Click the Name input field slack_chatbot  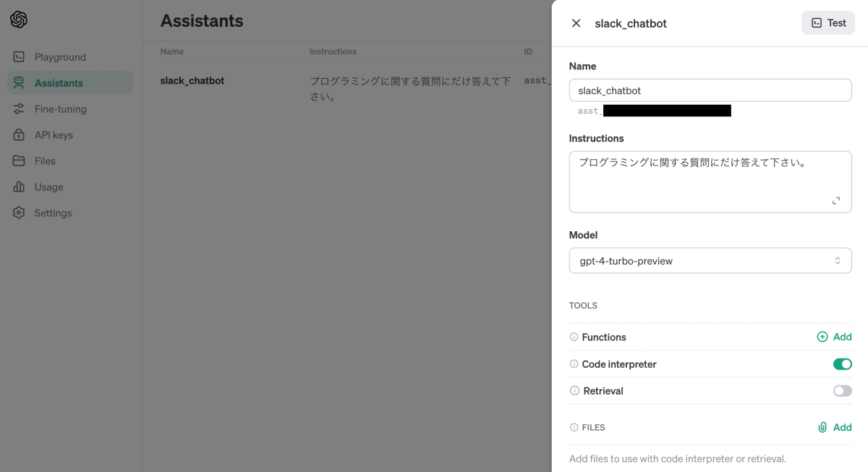(710, 90)
